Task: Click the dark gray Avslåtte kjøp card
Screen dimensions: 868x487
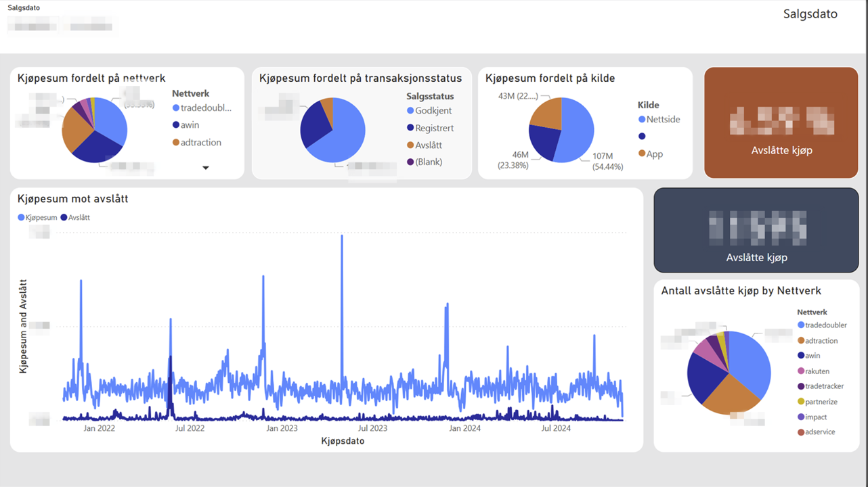Action: 756,230
